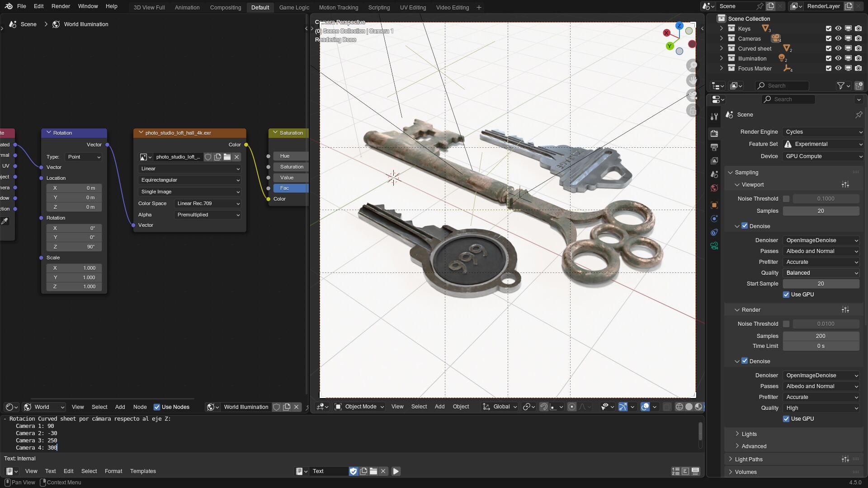Open the Scene properties tab icon
The image size is (868, 488).
pos(714,174)
